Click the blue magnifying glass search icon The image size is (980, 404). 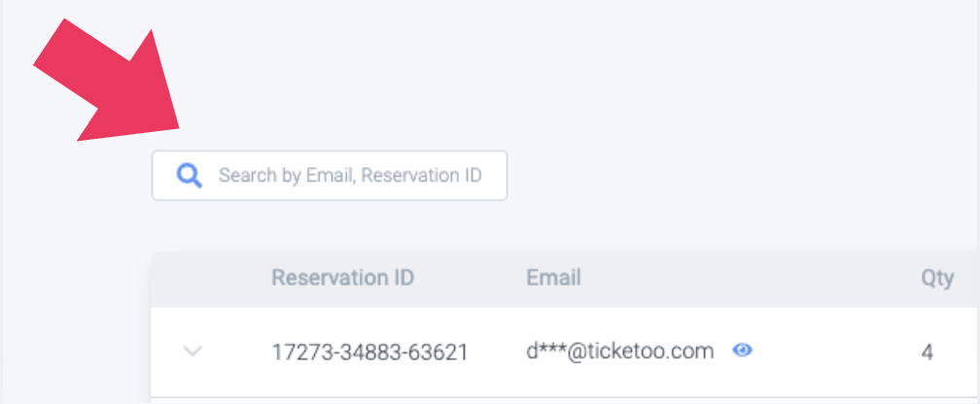tap(189, 176)
